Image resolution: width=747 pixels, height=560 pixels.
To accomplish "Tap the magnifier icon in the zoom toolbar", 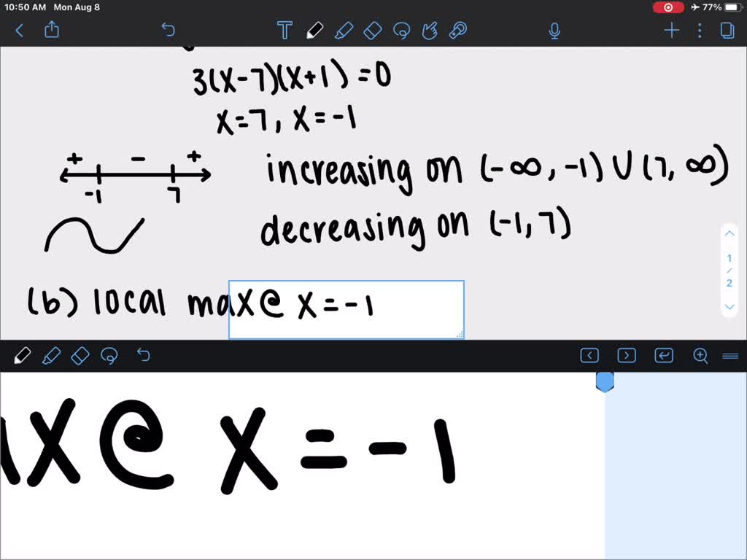I will [700, 356].
